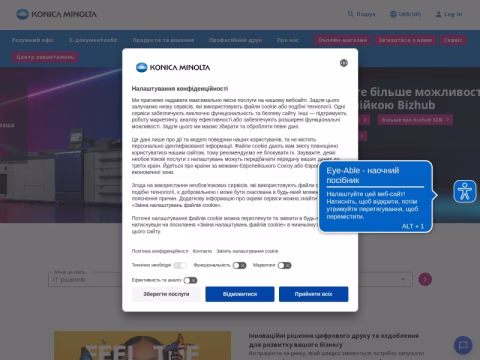
Task: Toggle the Ефективність та аналіз switch
Action: [190, 280]
